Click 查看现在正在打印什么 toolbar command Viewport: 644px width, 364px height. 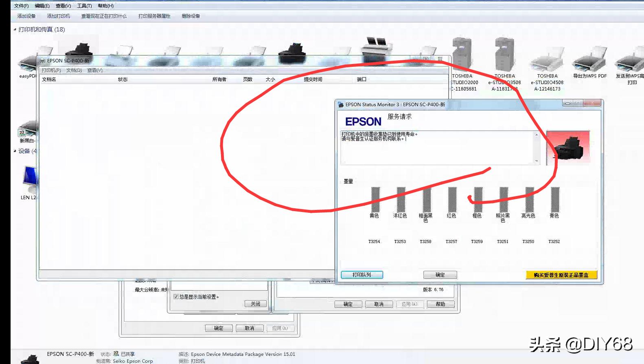104,16
